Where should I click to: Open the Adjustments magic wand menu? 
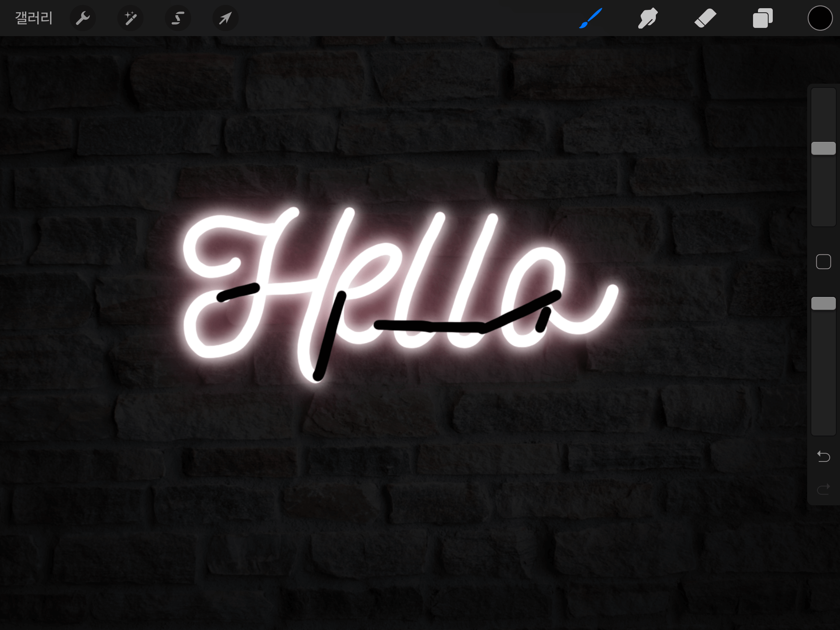click(130, 18)
